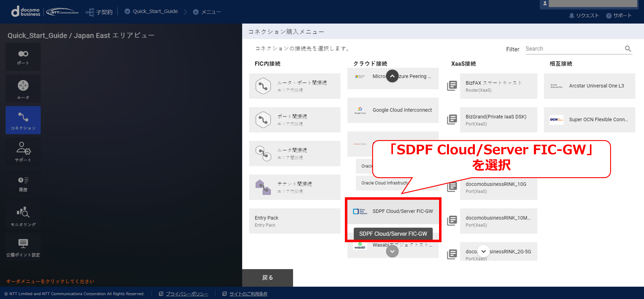The image size is (644, 299).
Task: Select BizGrand(Private IaaS DSK) card
Action: [x=498, y=120]
